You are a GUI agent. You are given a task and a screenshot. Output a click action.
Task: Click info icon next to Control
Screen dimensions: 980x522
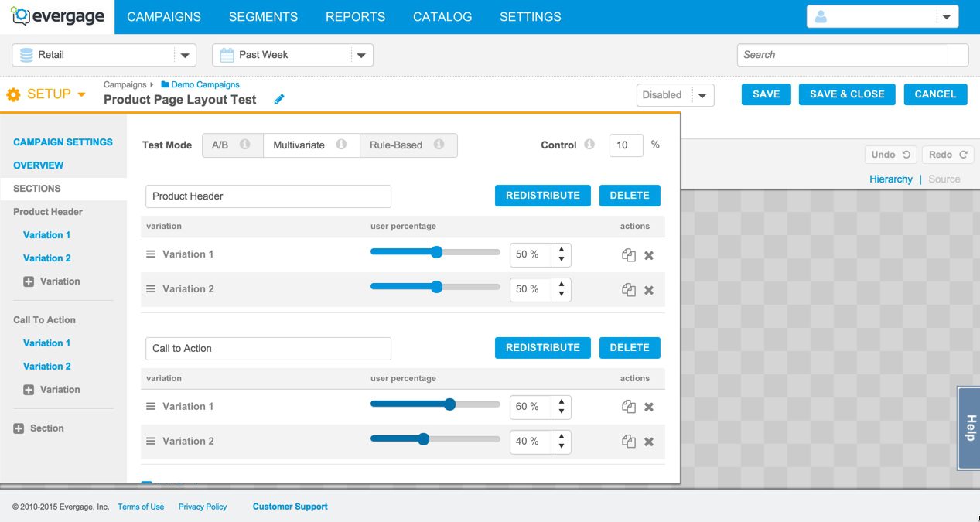[x=589, y=145]
